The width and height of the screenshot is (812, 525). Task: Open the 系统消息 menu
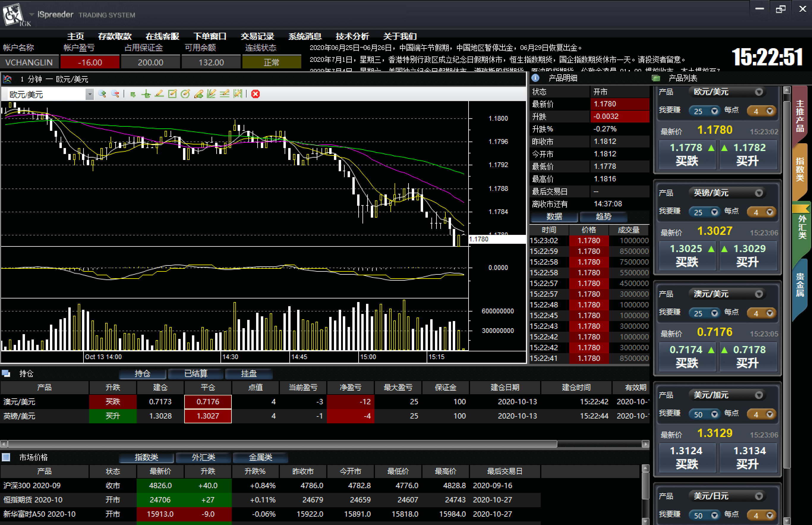point(305,36)
